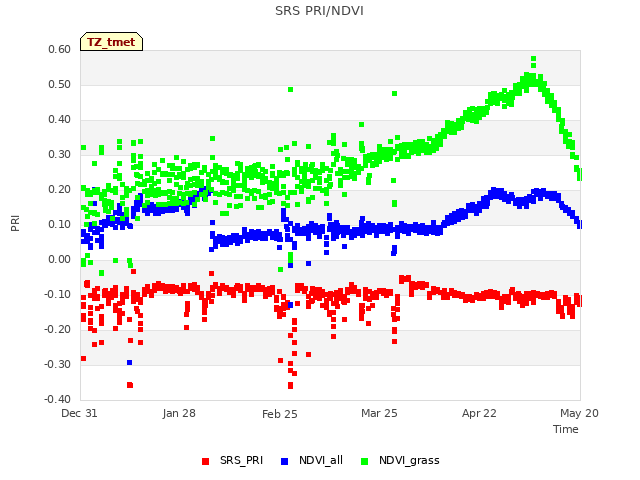The image size is (640, 480).
Task: Select the NDVI_all legend label
Action: click(321, 460)
